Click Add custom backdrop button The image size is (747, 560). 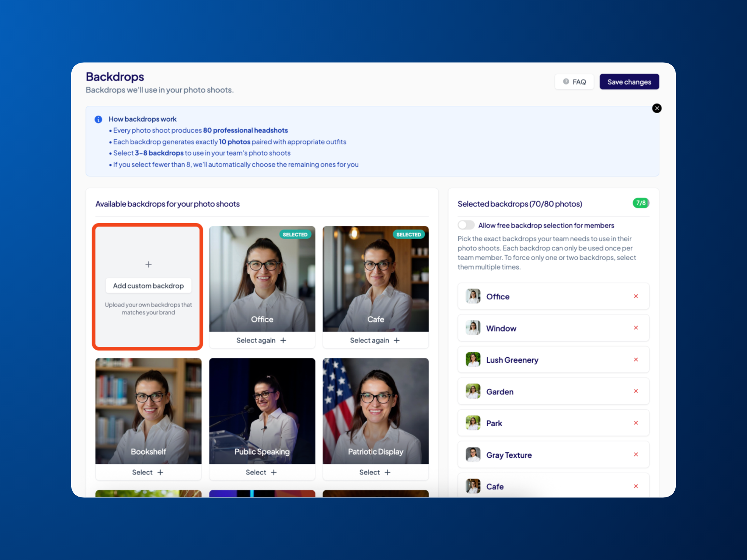148,286
